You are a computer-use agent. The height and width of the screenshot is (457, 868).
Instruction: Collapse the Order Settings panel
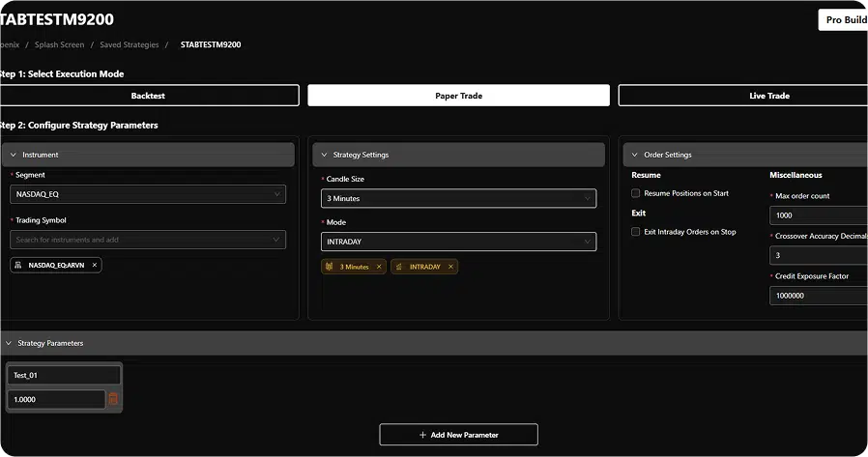pyautogui.click(x=634, y=155)
